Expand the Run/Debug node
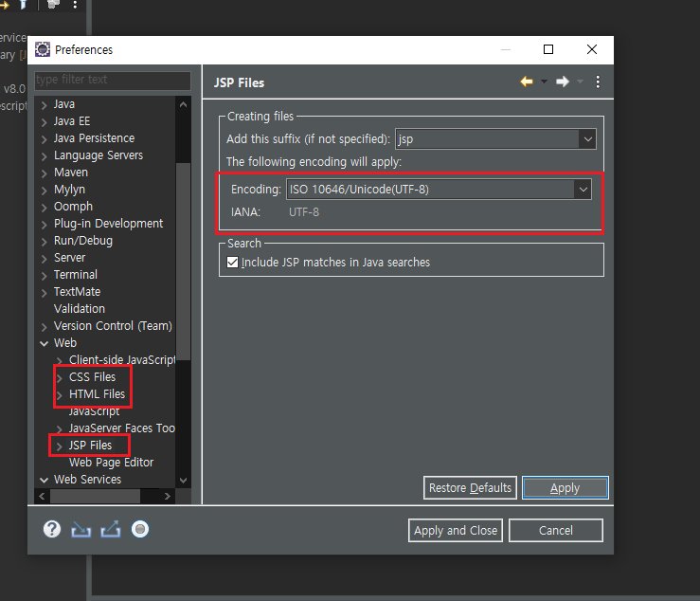700x601 pixels. pos(44,242)
